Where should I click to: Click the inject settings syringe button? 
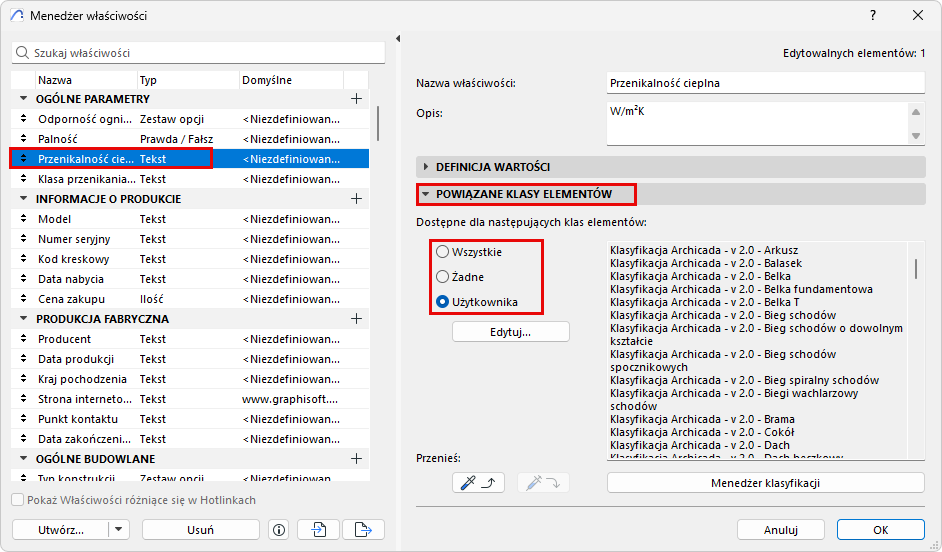[x=543, y=482]
